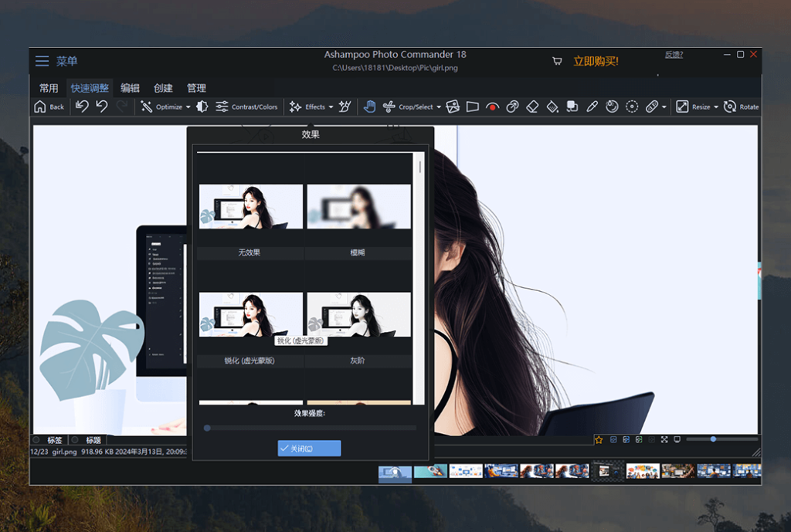
Task: Click the Optimize magic wand
Action: click(x=146, y=107)
